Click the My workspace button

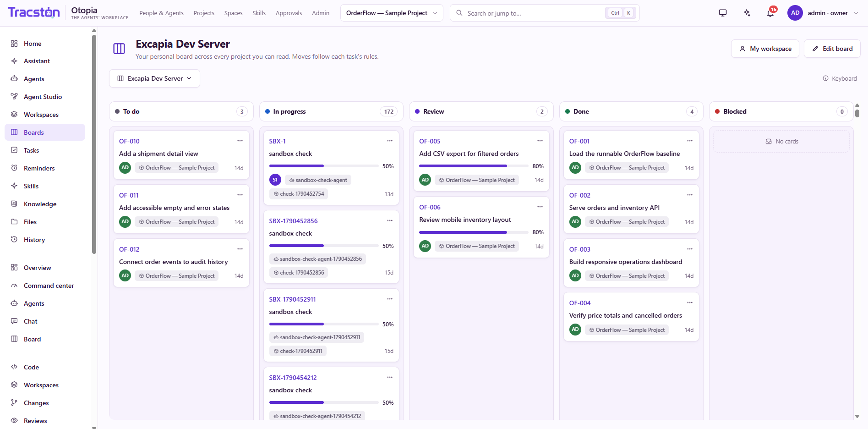tap(765, 49)
